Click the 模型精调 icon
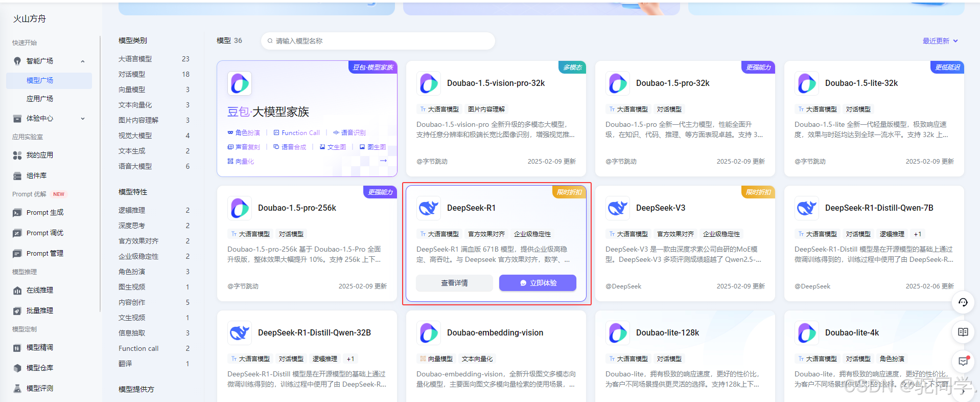The width and height of the screenshot is (980, 402). pos(17,347)
